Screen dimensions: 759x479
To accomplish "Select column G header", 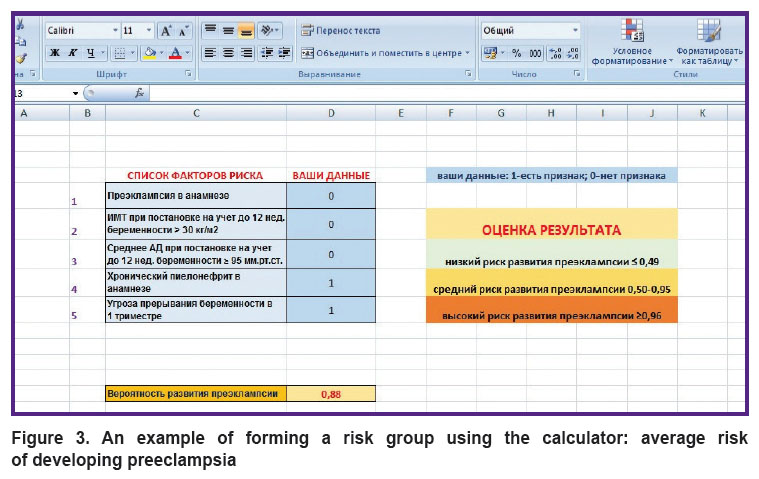I will 501,113.
